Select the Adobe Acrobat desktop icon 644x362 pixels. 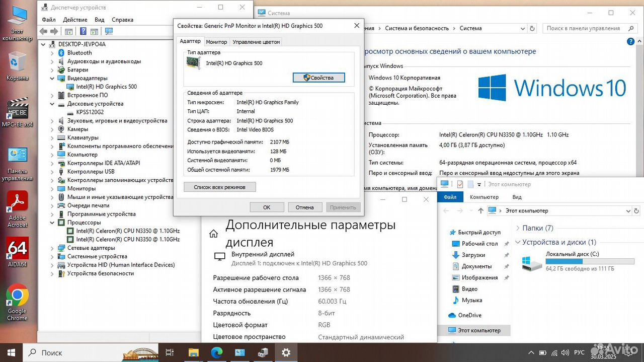pos(17,209)
